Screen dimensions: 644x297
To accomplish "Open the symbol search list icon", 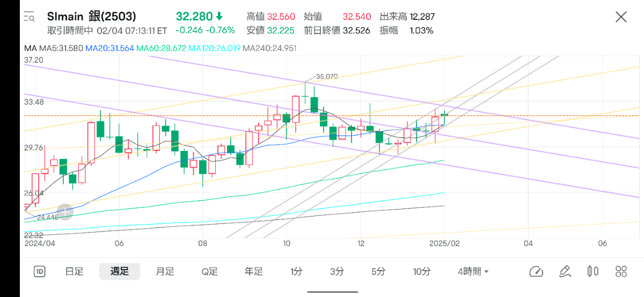I will (30, 17).
